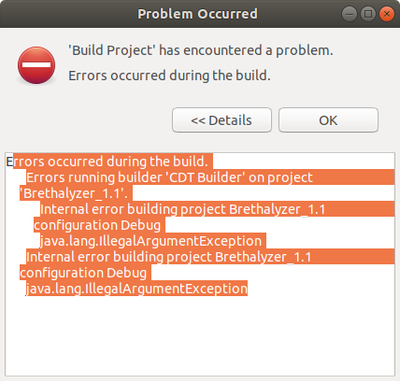Click the red error stop icon
Screen dimensions: 400x381
click(36, 65)
